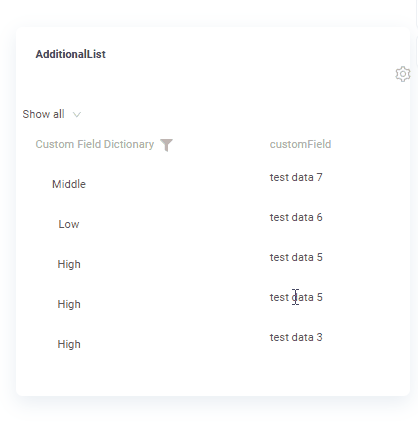Image resolution: width=418 pixels, height=446 pixels.
Task: Open the Show all dropdown label
Action: (43, 114)
